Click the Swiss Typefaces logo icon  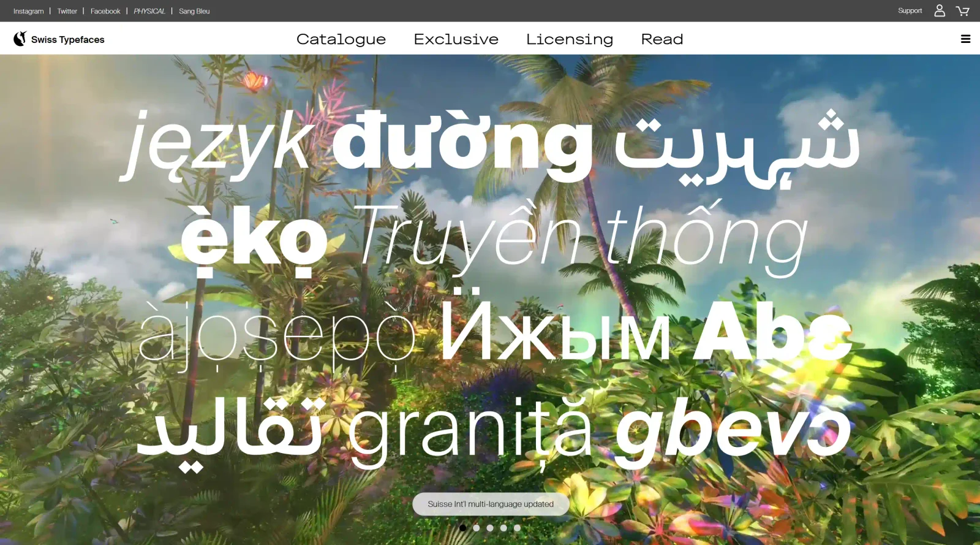coord(20,39)
